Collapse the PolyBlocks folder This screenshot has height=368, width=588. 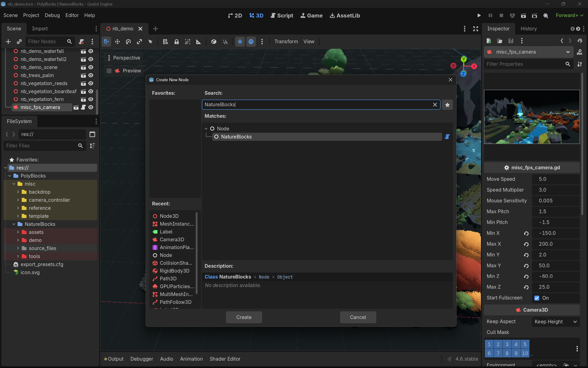tap(10, 176)
